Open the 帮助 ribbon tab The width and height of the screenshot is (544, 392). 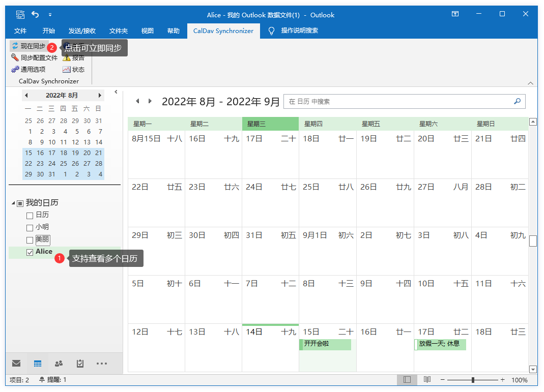(173, 31)
